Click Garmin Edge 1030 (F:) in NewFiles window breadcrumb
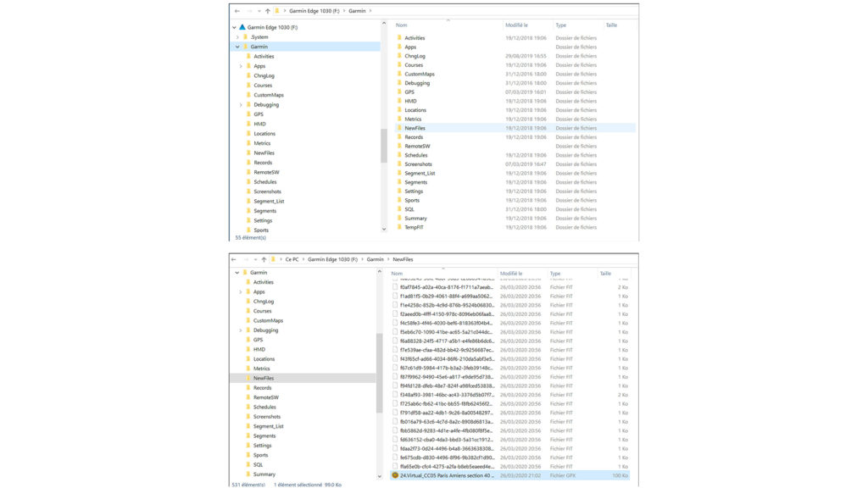868x488 pixels. click(332, 259)
